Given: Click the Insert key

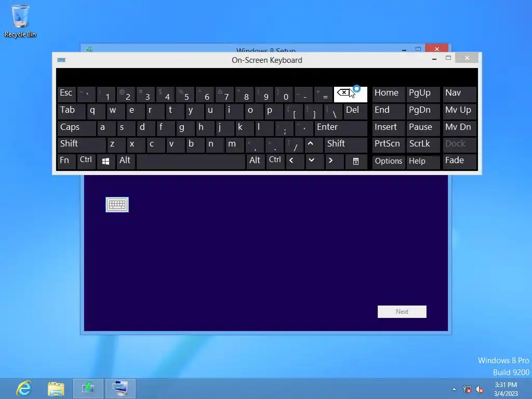Looking at the screenshot, I should point(389,128).
